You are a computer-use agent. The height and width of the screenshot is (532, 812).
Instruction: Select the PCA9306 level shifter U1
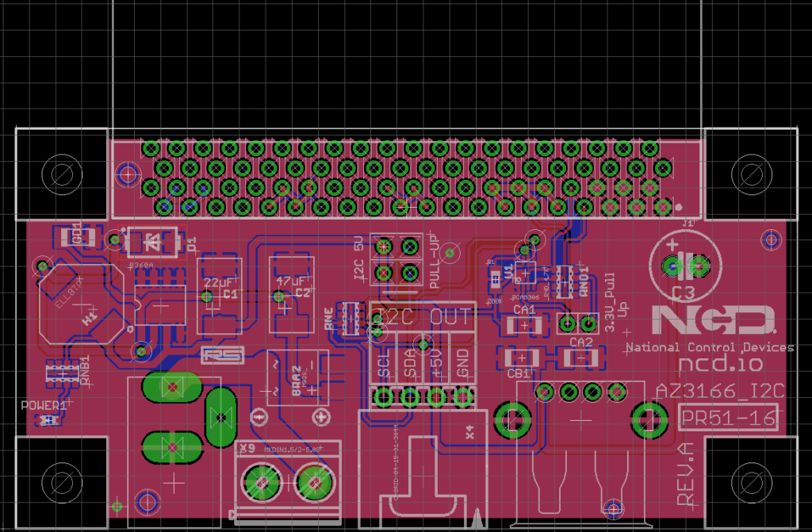point(526,274)
